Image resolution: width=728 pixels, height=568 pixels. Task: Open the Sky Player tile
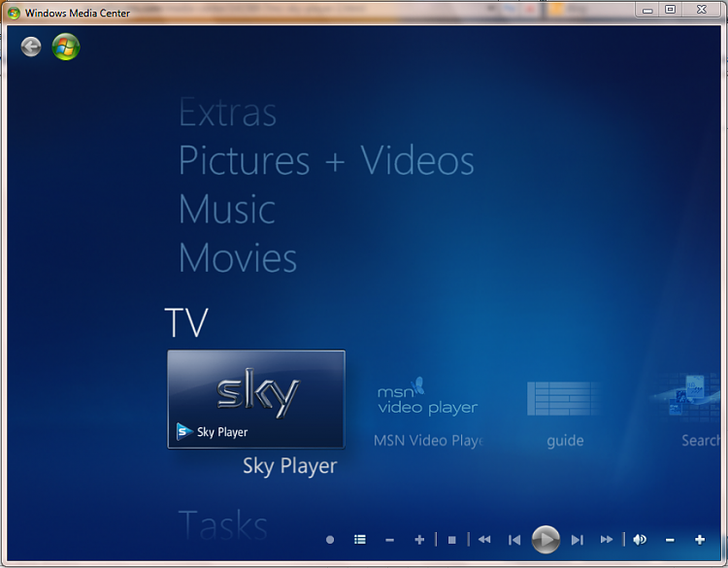point(256,399)
